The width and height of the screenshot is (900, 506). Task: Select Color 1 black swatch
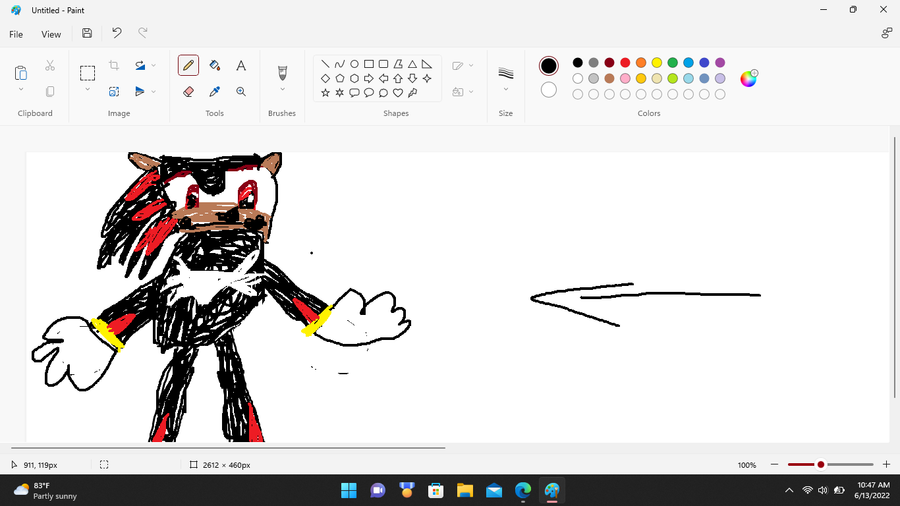pos(548,65)
